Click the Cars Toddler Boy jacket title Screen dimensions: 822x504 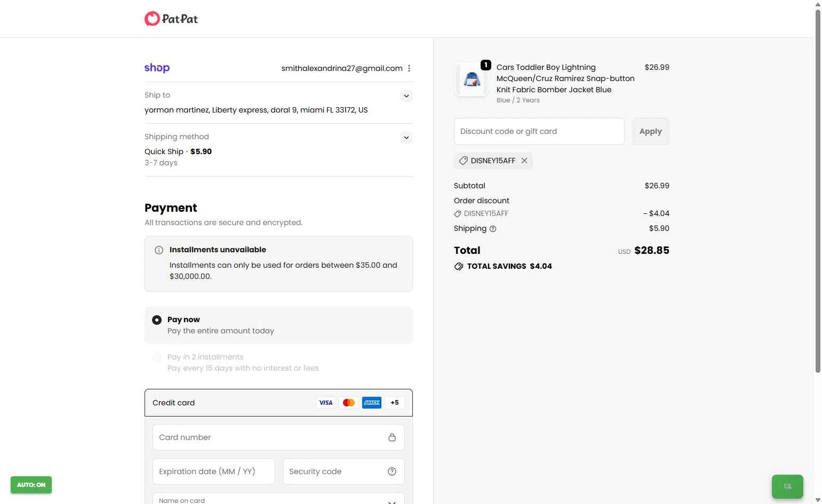(565, 78)
